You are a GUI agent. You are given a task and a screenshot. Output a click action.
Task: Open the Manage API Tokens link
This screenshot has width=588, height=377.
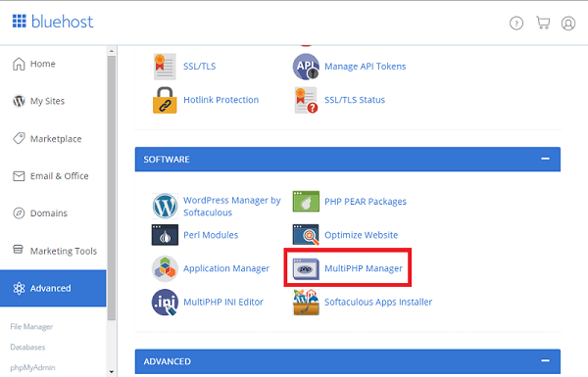click(x=366, y=67)
